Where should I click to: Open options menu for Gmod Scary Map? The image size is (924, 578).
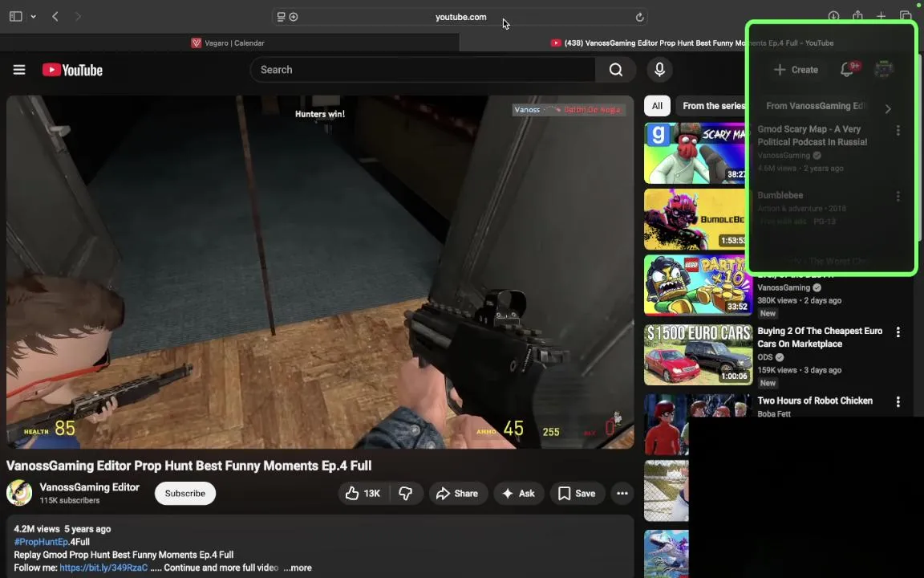coord(898,130)
